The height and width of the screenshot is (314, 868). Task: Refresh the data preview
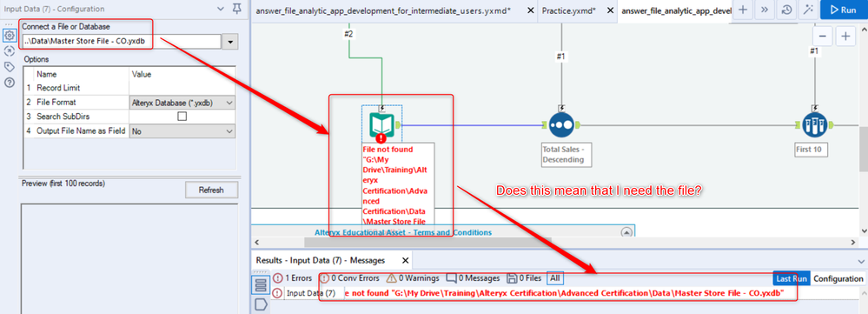click(211, 190)
